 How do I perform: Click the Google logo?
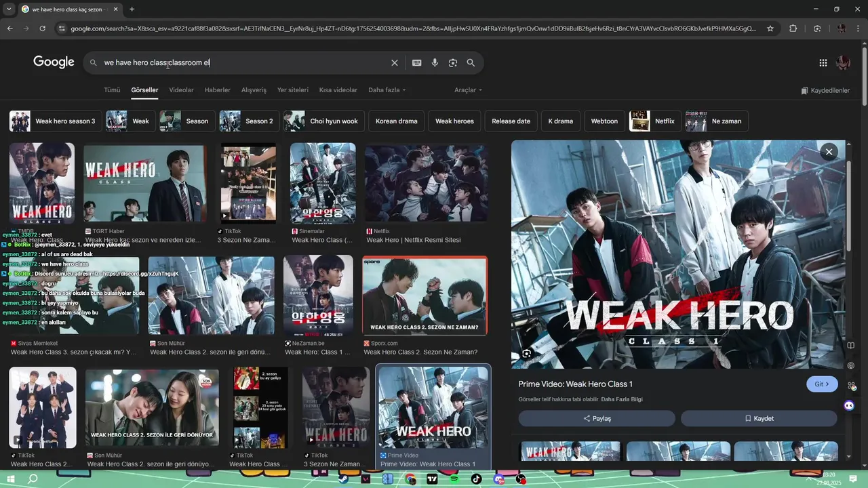[x=54, y=62]
